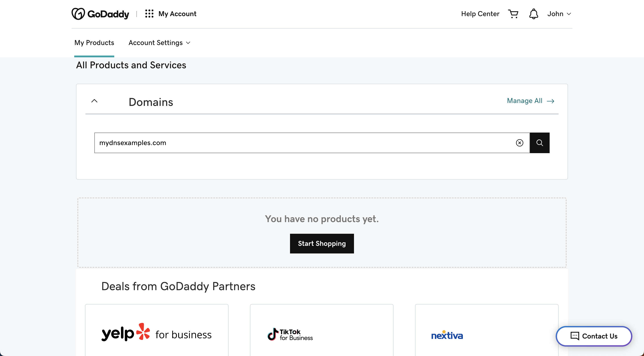This screenshot has width=644, height=356.
Task: Click the Start Shopping button
Action: 322,243
